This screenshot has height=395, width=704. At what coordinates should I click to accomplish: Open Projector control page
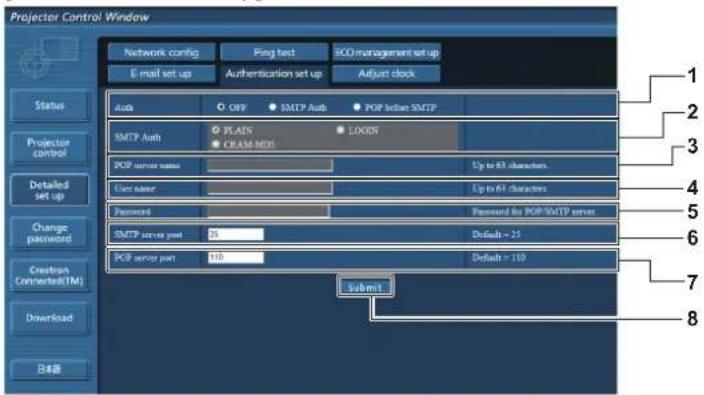49,148
